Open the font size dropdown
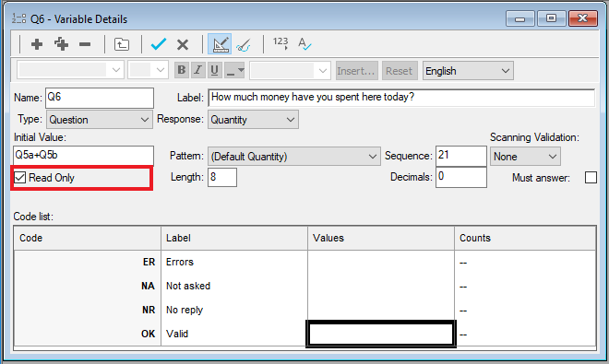The width and height of the screenshot is (609, 364). (148, 70)
